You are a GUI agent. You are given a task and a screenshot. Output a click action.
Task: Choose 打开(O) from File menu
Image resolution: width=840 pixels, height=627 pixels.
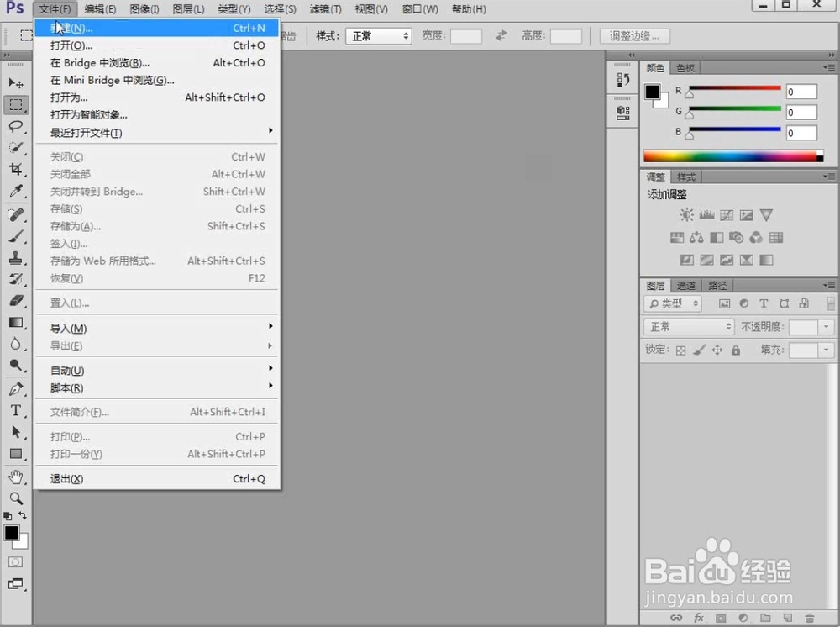click(156, 45)
